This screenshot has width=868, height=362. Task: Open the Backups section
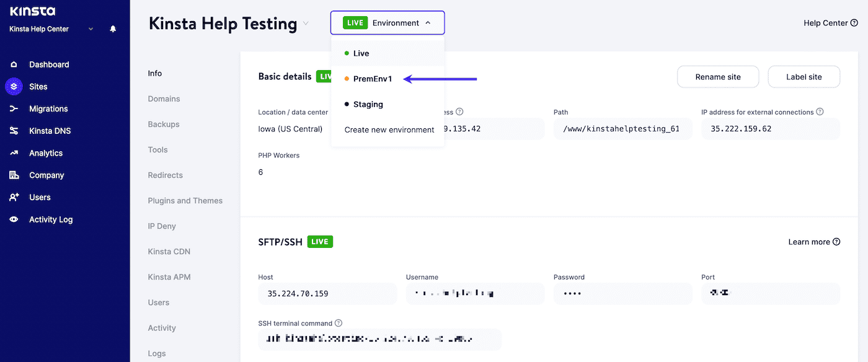point(163,124)
